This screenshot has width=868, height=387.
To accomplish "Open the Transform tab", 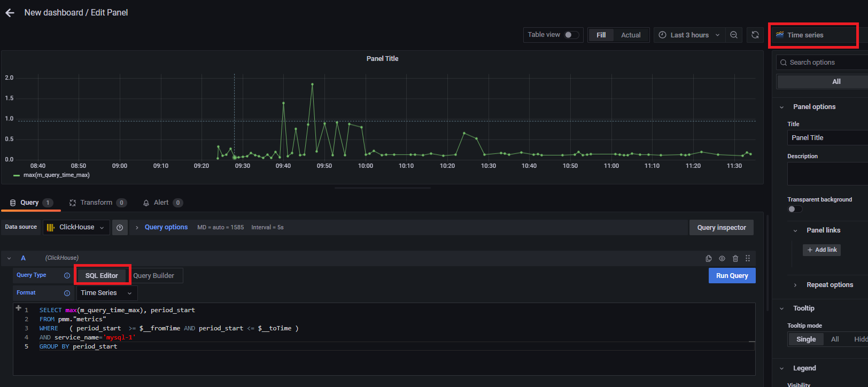I will [x=98, y=203].
